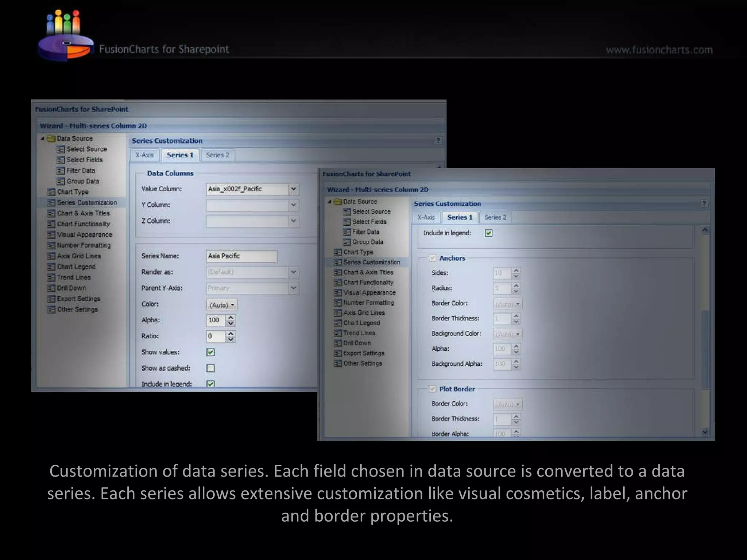Click Chart Type icon in right window tree

pyautogui.click(x=338, y=252)
